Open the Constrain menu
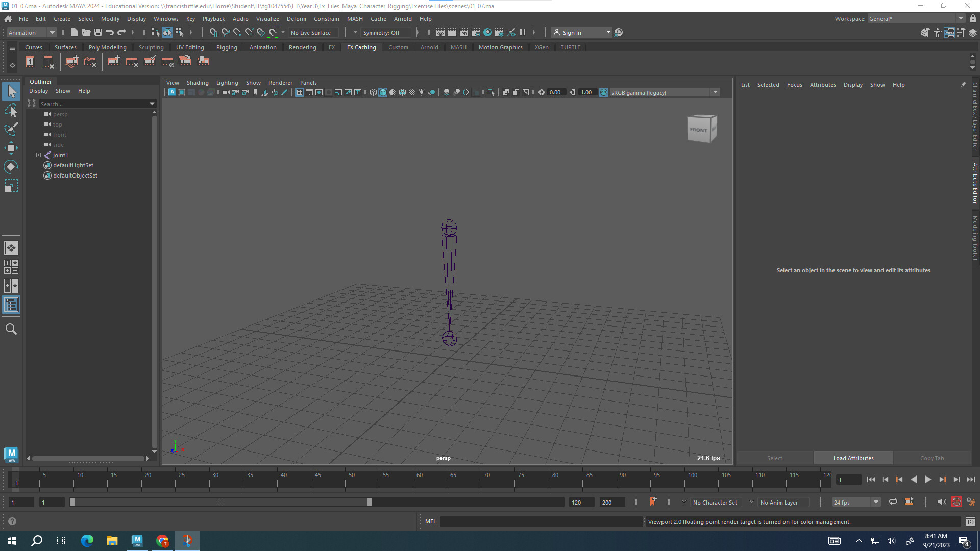The image size is (980, 551). coord(327,19)
